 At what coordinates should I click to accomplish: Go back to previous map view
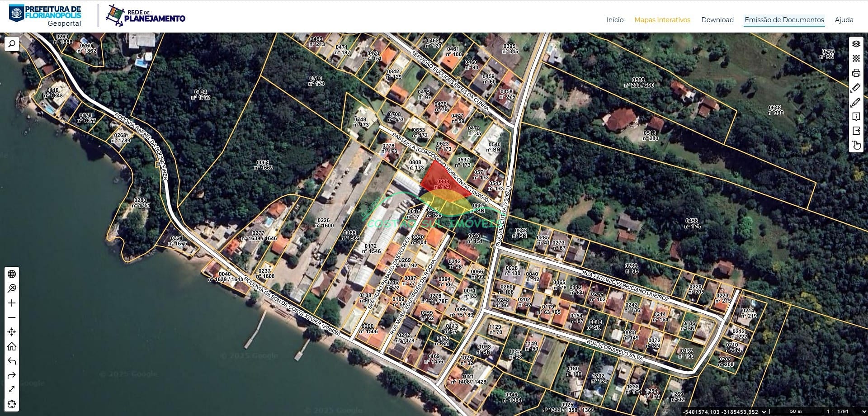(x=12, y=361)
